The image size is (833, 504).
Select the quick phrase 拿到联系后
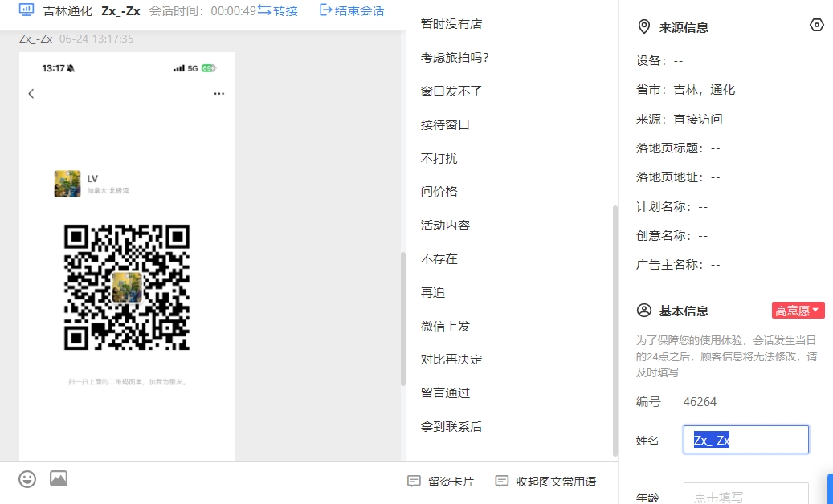coord(451,426)
